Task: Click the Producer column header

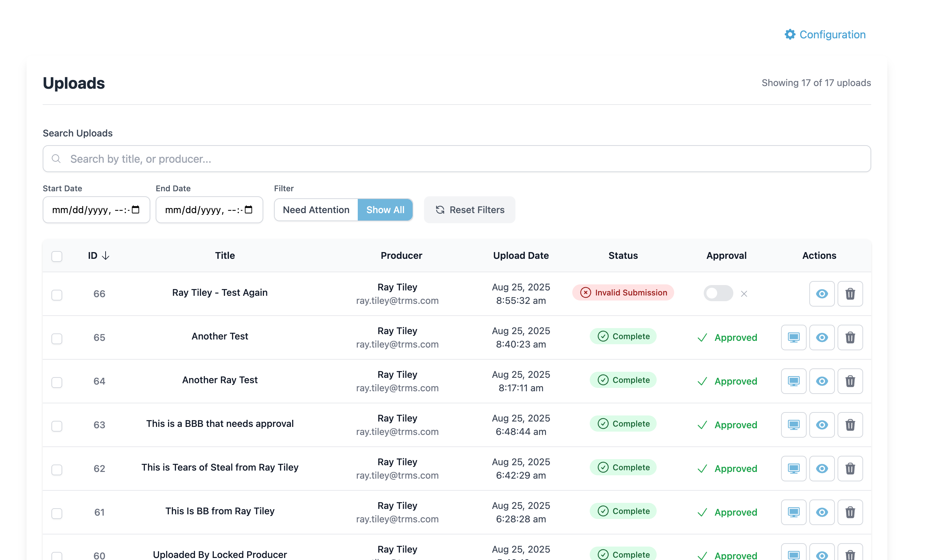Action: (401, 256)
